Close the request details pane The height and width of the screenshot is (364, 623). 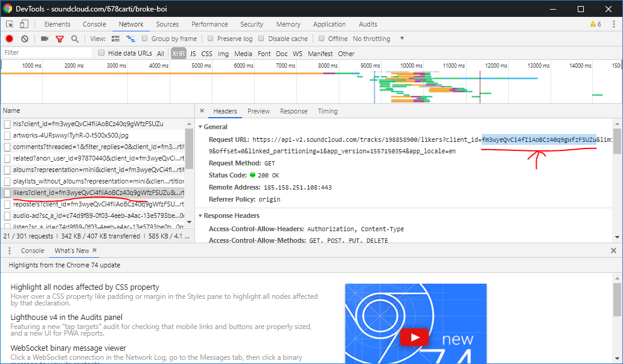[x=202, y=111]
